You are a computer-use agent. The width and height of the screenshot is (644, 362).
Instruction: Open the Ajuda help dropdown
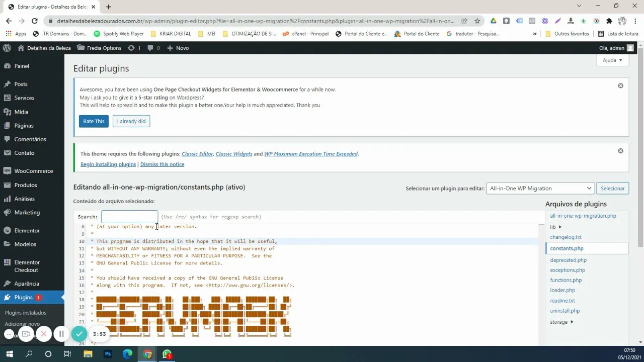pos(612,60)
